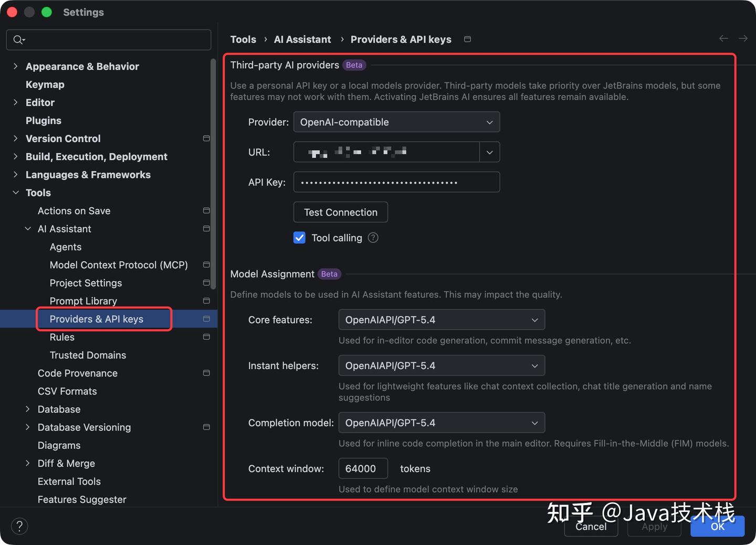The image size is (756, 545).
Task: Click the Context window tokens field
Action: (363, 468)
